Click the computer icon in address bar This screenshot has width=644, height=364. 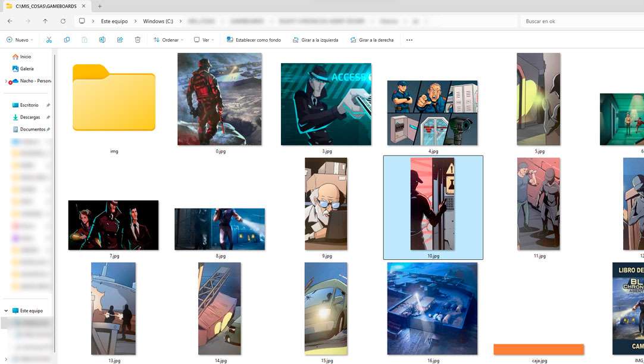[82, 21]
